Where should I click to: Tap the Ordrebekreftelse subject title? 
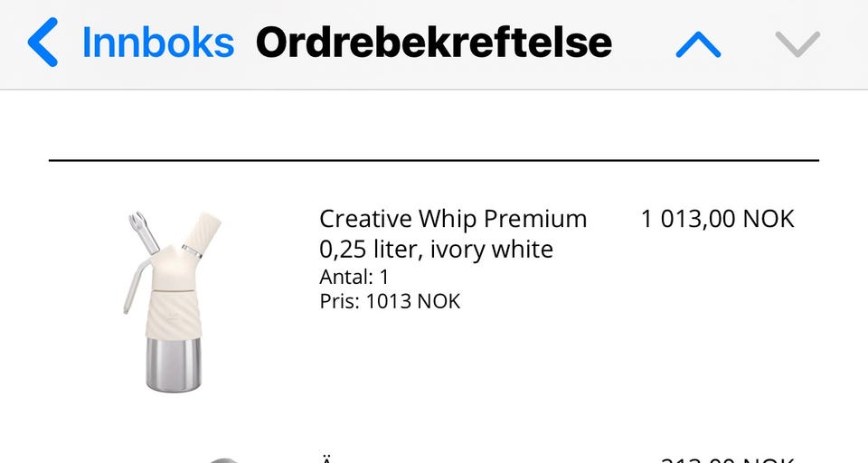(x=434, y=43)
